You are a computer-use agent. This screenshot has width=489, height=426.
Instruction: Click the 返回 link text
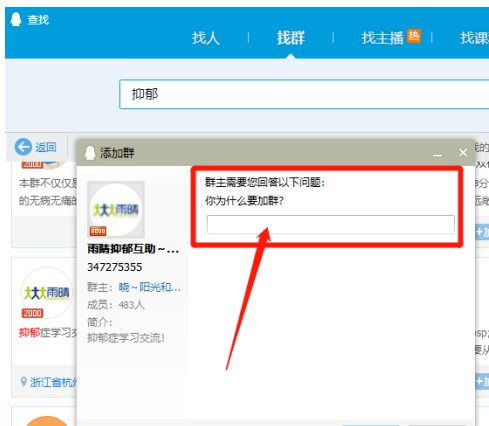click(46, 147)
